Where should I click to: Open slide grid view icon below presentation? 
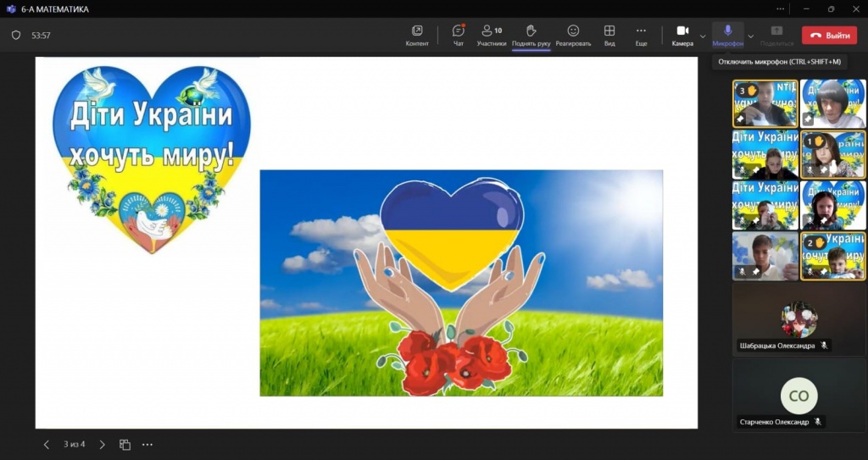(x=125, y=445)
